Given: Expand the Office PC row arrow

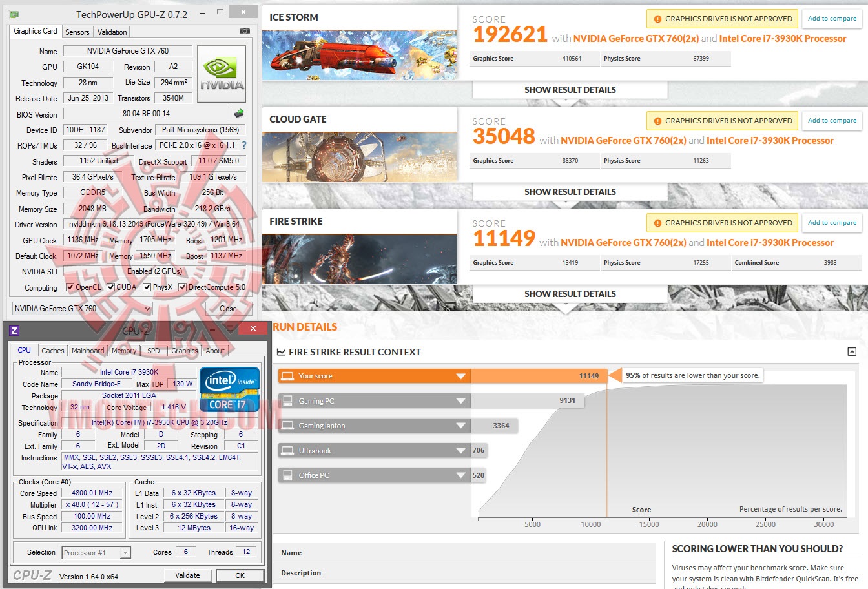Looking at the screenshot, I should (x=460, y=475).
